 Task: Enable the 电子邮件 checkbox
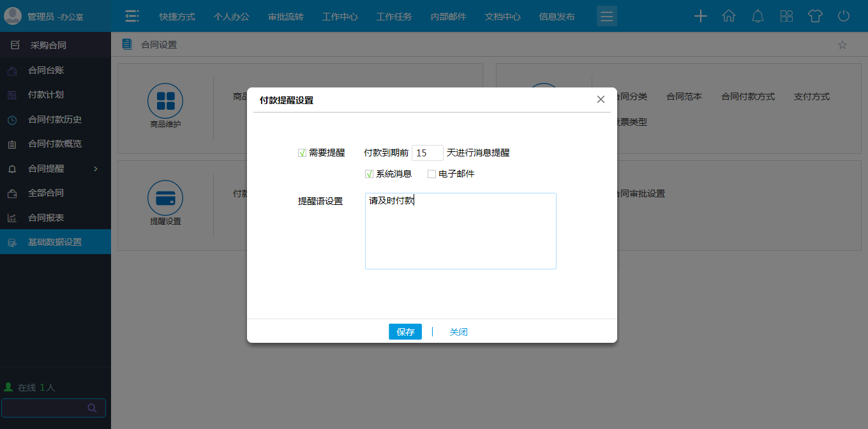point(431,174)
